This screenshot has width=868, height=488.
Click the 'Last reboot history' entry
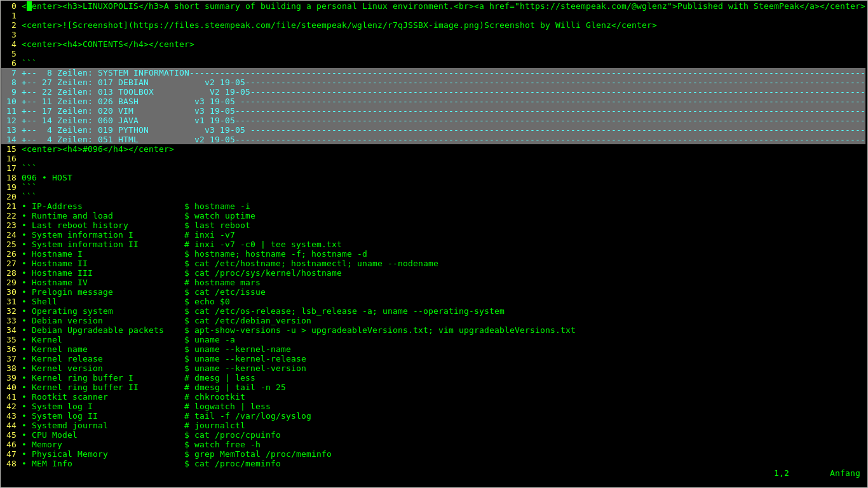pyautogui.click(x=80, y=226)
